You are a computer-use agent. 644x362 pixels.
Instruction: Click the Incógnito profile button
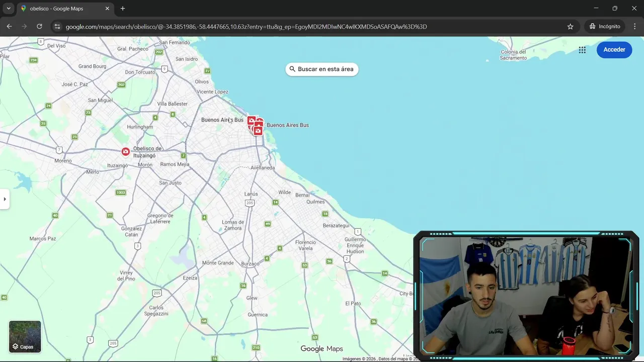click(605, 26)
